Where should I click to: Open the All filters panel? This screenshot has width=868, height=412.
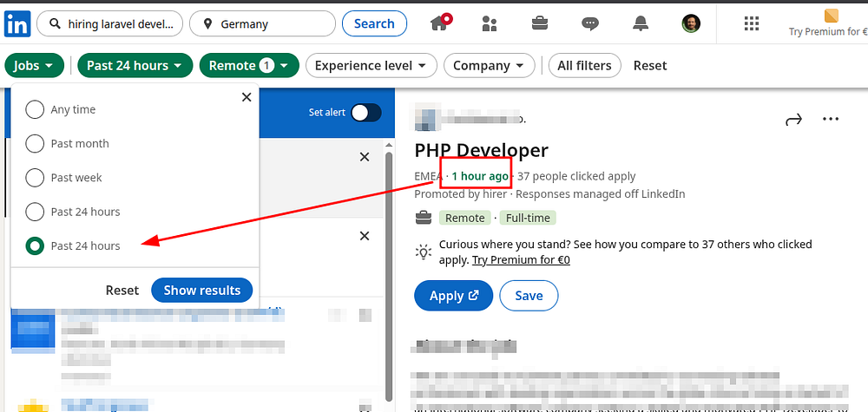(x=584, y=65)
